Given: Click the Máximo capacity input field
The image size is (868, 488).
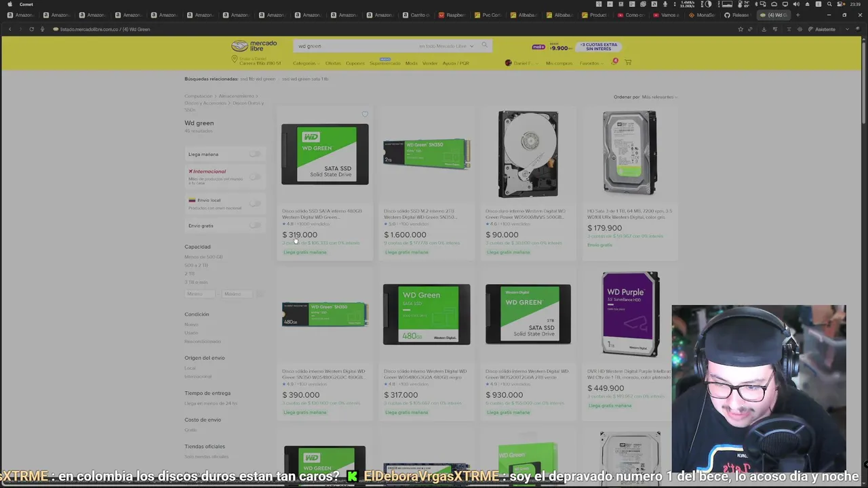Looking at the screenshot, I should tap(237, 293).
